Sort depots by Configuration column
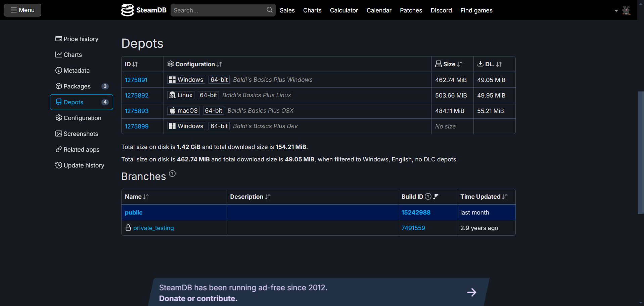Viewport: 644px width, 306px height. 195,64
